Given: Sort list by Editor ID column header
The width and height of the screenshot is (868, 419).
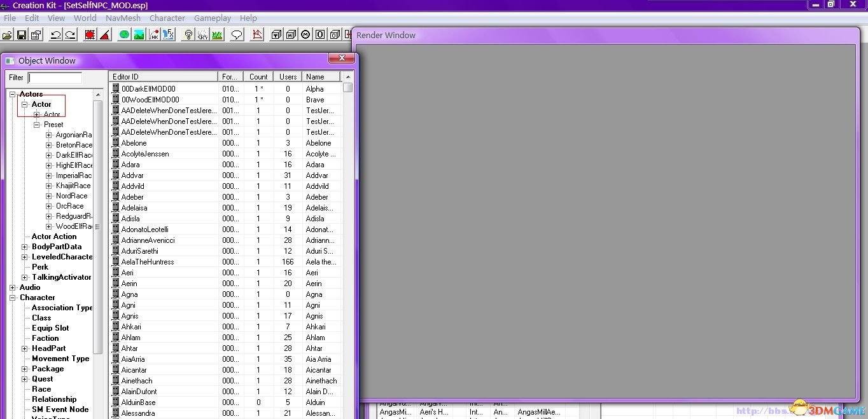Looking at the screenshot, I should click(x=164, y=76).
